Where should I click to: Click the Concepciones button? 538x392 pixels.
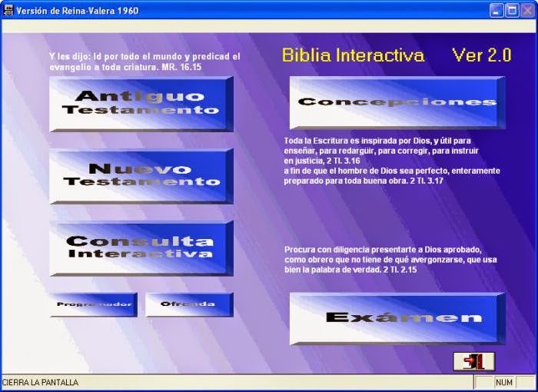(397, 103)
